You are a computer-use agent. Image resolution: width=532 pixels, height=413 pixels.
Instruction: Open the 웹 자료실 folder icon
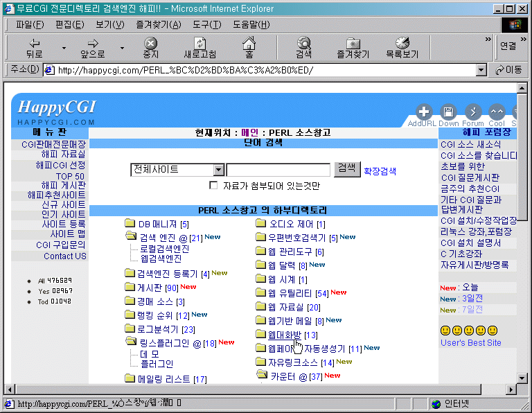pos(260,306)
